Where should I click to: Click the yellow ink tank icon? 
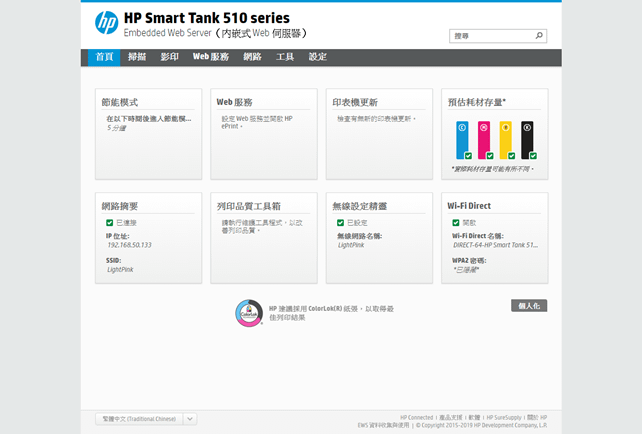click(x=506, y=140)
